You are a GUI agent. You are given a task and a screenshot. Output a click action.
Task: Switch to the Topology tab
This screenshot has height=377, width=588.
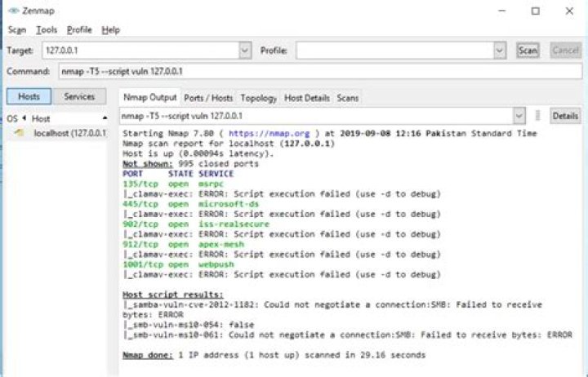[258, 98]
